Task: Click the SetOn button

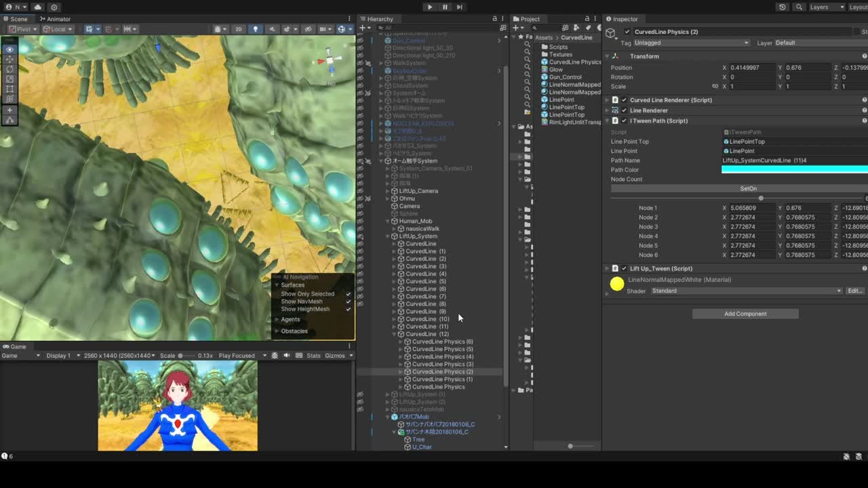Action: (x=748, y=188)
